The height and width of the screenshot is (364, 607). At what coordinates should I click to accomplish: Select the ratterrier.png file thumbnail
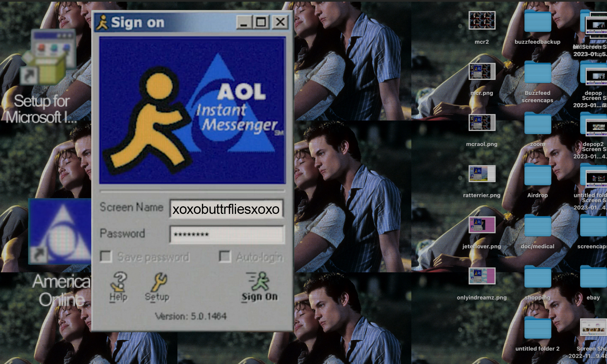482,174
